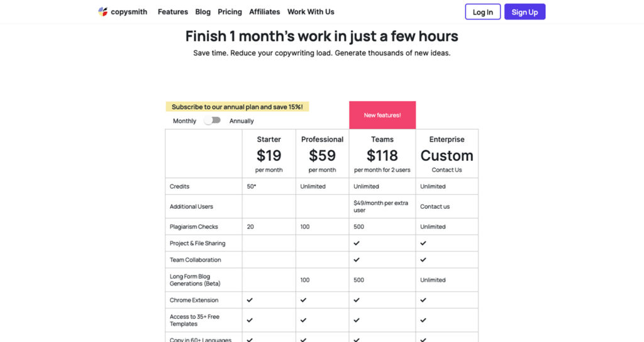Click Professional checkmark for Chrome Extension

pyautogui.click(x=304, y=300)
